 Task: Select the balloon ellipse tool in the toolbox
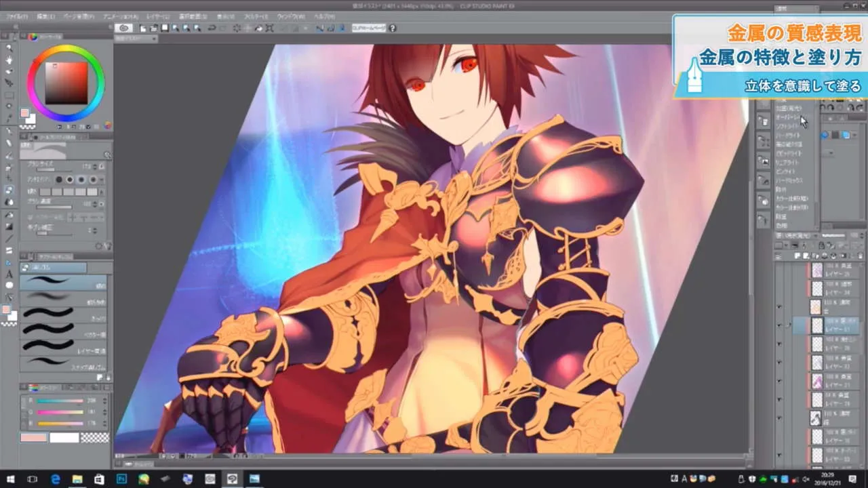click(x=9, y=285)
